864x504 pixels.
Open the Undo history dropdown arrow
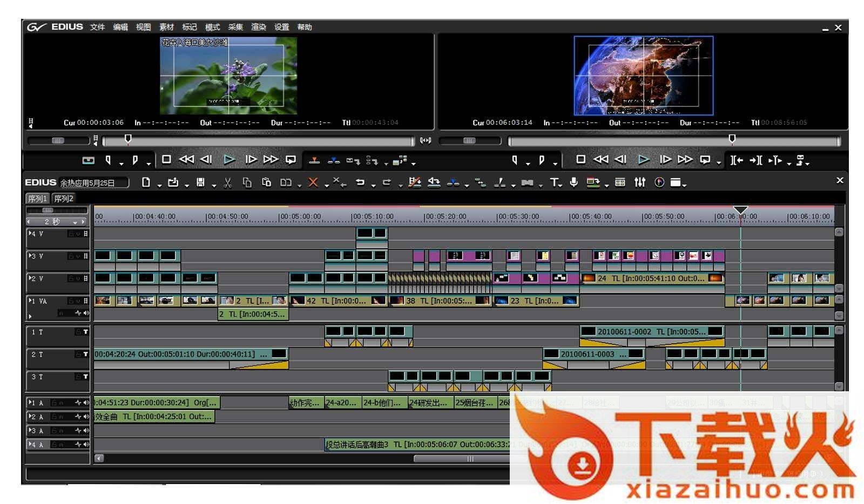tap(373, 186)
